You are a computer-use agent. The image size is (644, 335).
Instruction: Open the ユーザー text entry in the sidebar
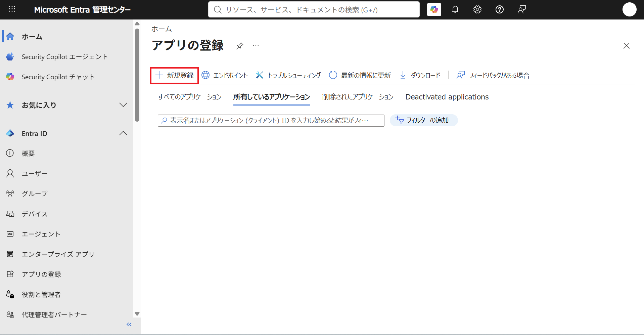(x=35, y=173)
